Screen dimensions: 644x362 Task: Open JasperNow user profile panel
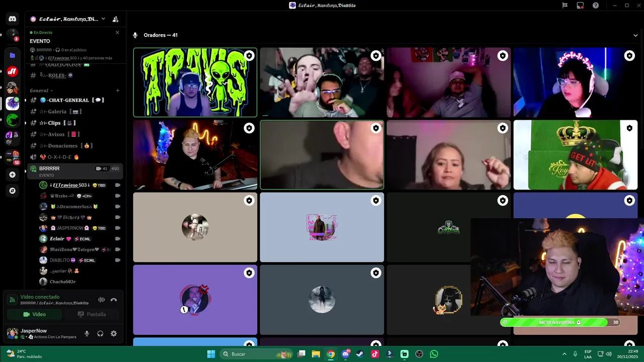tap(42, 333)
